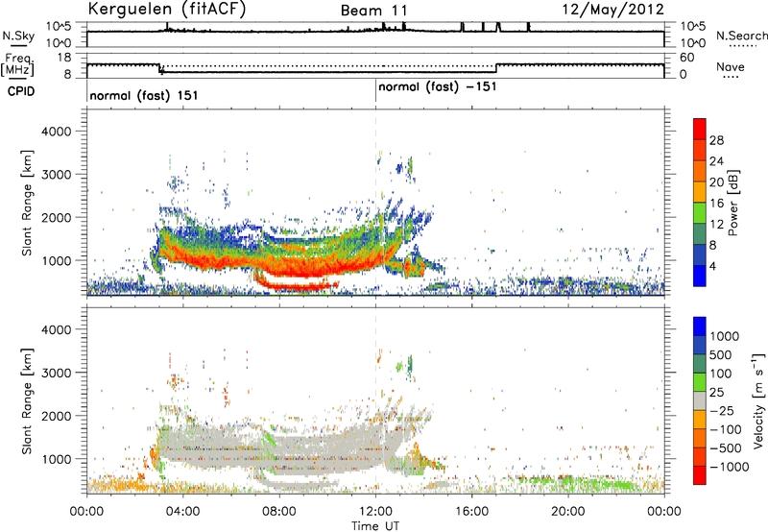
Task: Click the '18' tick on frequency axis
Action: pos(64,58)
